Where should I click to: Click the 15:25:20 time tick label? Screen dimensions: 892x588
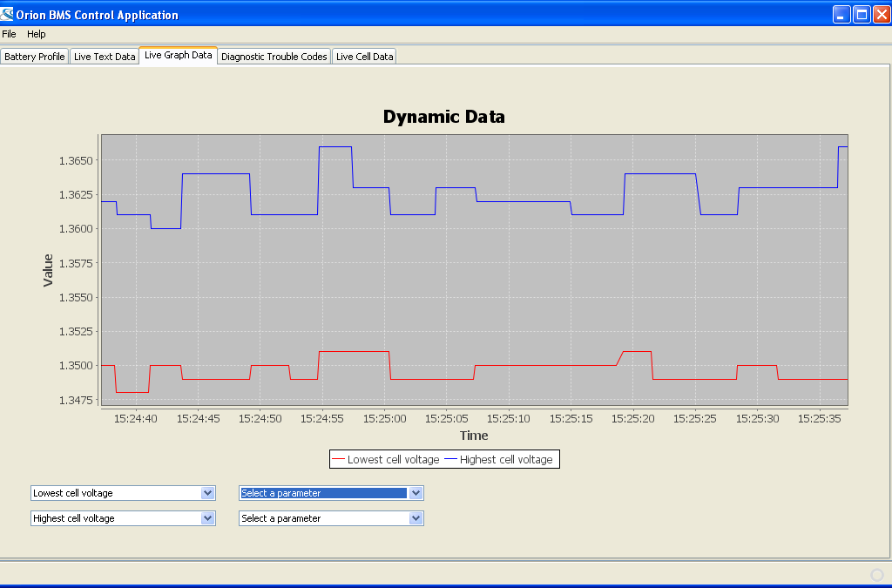click(x=632, y=418)
